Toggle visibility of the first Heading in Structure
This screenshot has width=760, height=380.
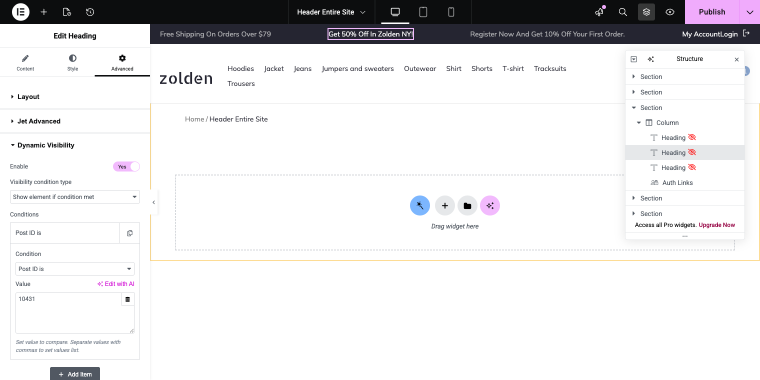pos(692,137)
